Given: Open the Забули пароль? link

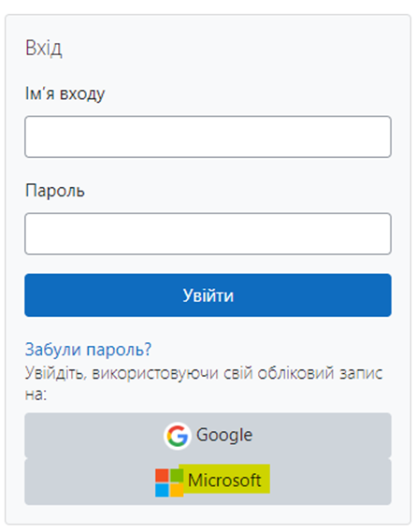Looking at the screenshot, I should tap(88, 350).
